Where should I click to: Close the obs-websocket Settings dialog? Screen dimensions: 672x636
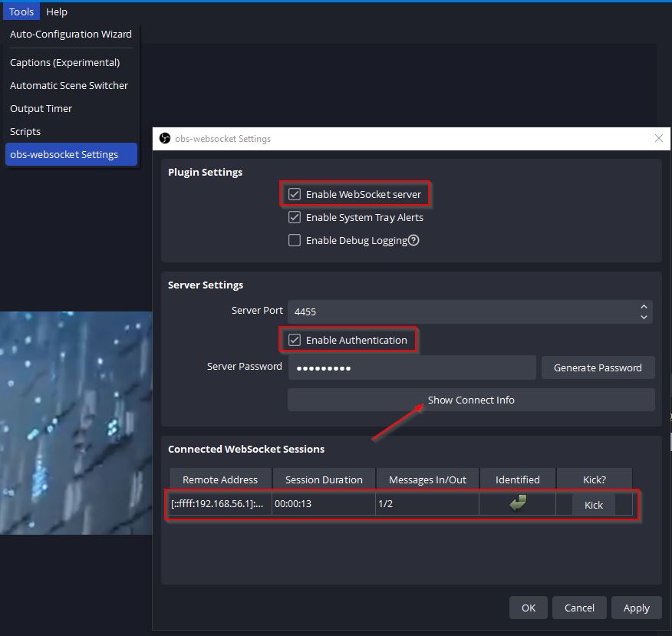click(x=659, y=138)
